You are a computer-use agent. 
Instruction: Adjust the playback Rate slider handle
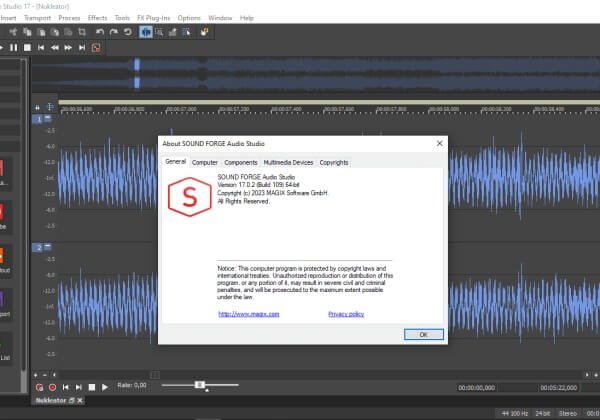pos(199,384)
